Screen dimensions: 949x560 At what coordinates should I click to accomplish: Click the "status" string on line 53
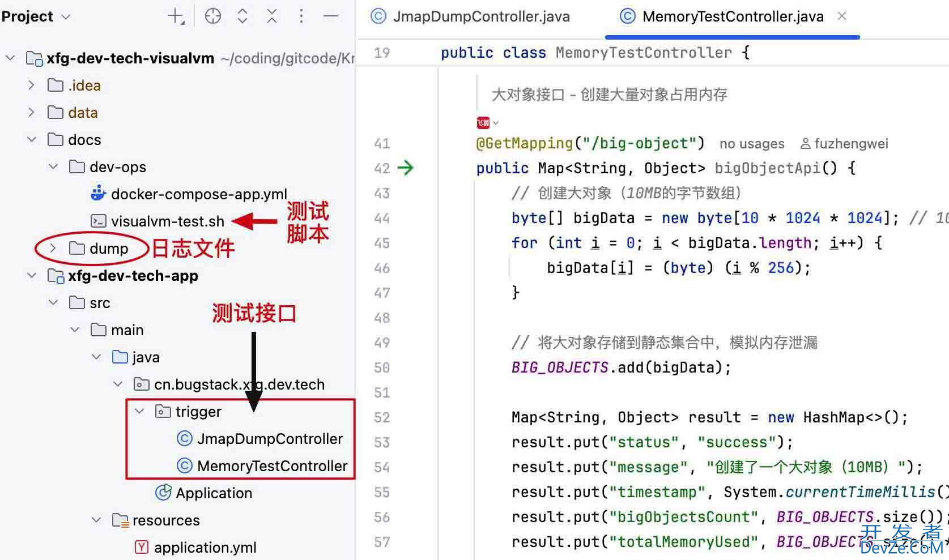648,442
